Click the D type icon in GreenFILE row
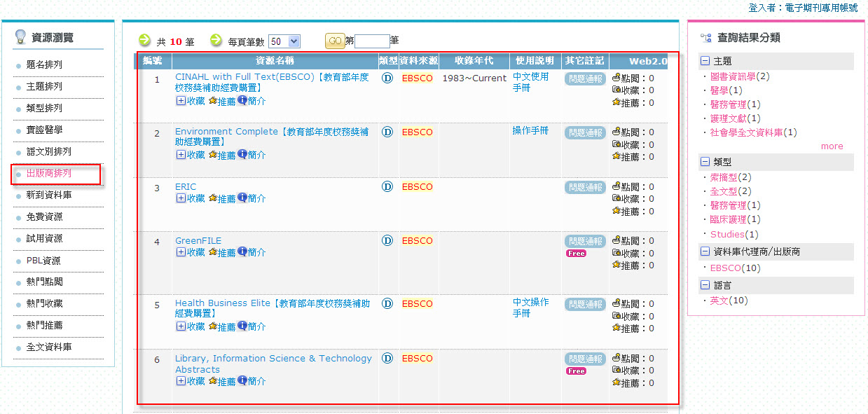 tap(387, 240)
